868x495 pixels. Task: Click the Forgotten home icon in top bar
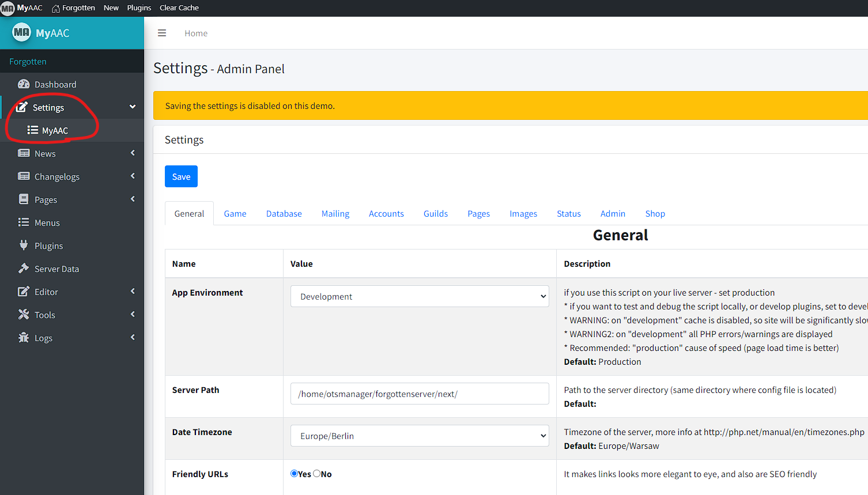click(56, 7)
